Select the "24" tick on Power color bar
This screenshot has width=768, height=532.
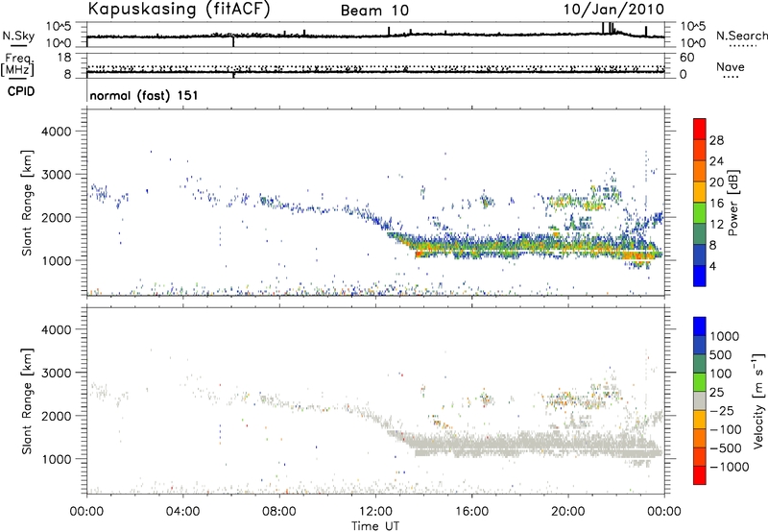[716, 161]
